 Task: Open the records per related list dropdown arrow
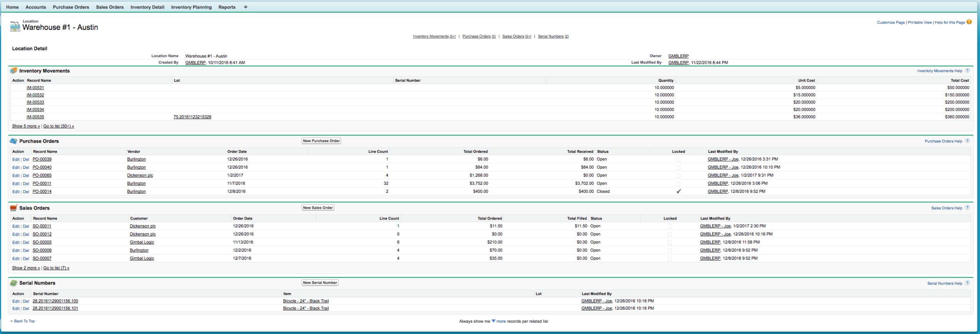[493, 321]
